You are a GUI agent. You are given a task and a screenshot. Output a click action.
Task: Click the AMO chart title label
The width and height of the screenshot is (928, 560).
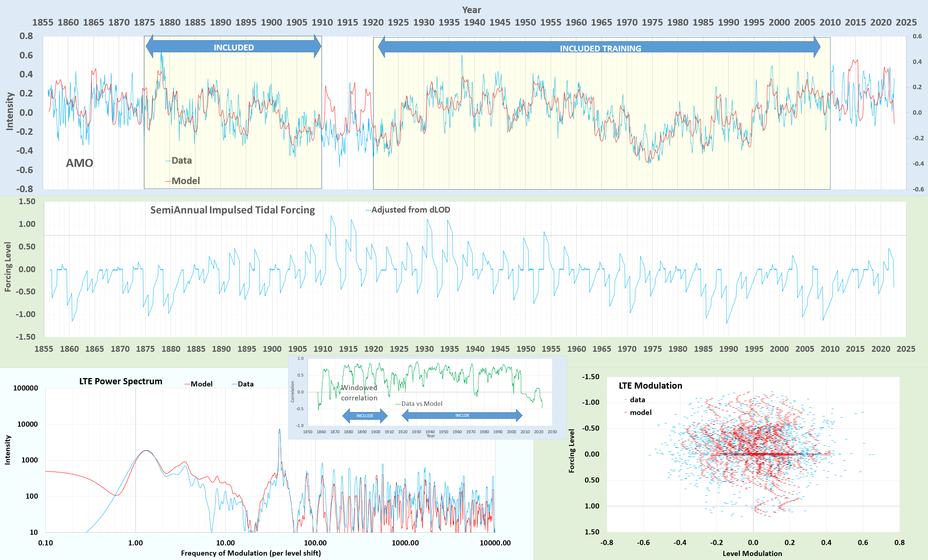point(79,163)
